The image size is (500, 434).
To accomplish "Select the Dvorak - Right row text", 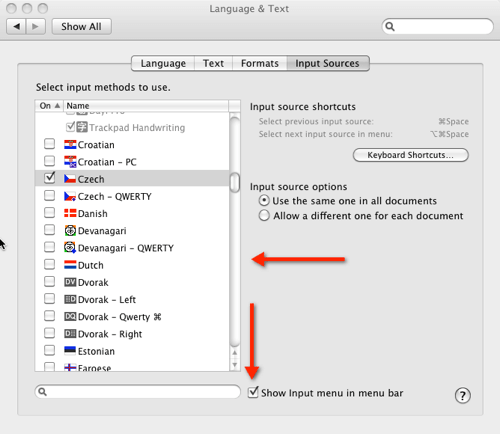I will click(x=110, y=334).
